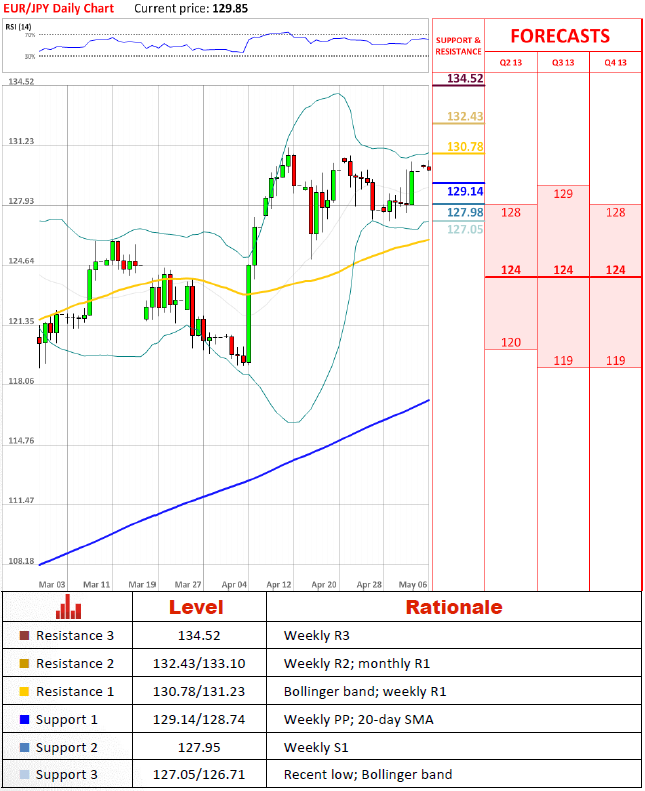Click the Mar 27 date axis label
The image size is (645, 791).
point(188,585)
